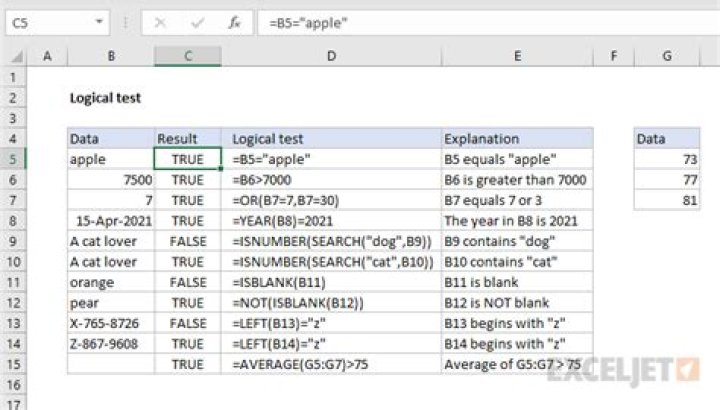Select column B header

(x=110, y=58)
